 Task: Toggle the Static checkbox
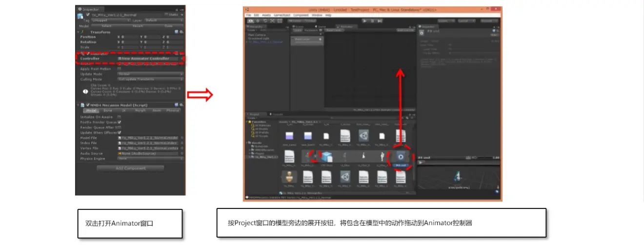[x=166, y=15]
